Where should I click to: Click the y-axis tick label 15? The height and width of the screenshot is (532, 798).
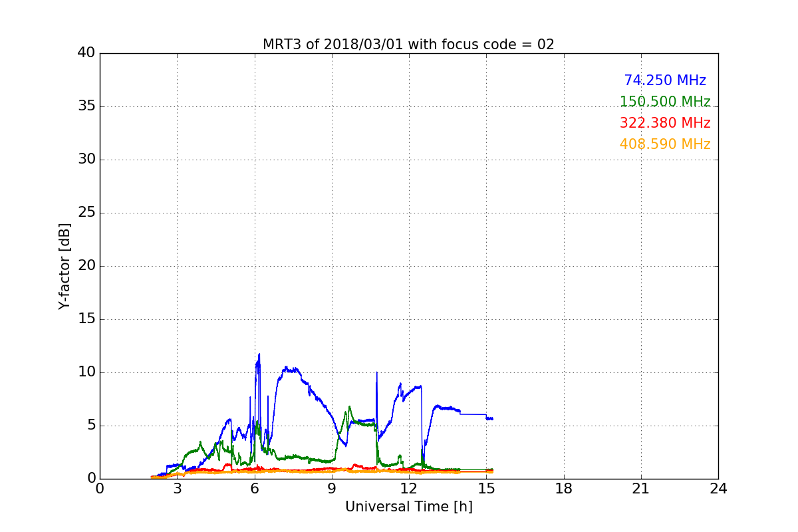click(x=86, y=319)
